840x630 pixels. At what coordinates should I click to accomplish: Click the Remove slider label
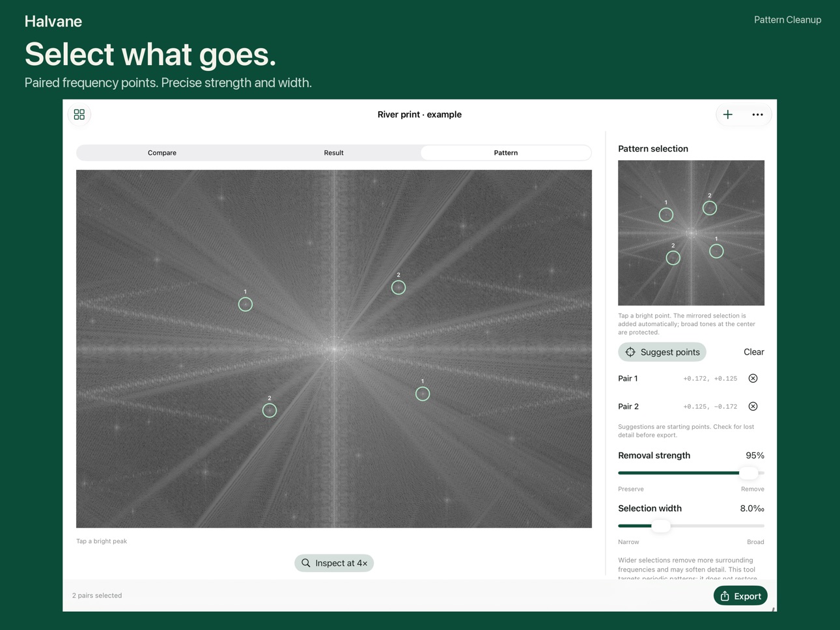tap(753, 489)
